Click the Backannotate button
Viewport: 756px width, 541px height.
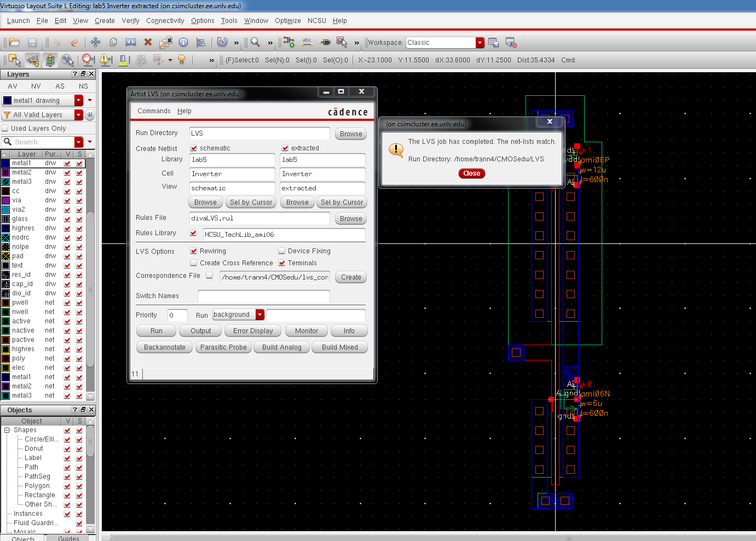(164, 347)
